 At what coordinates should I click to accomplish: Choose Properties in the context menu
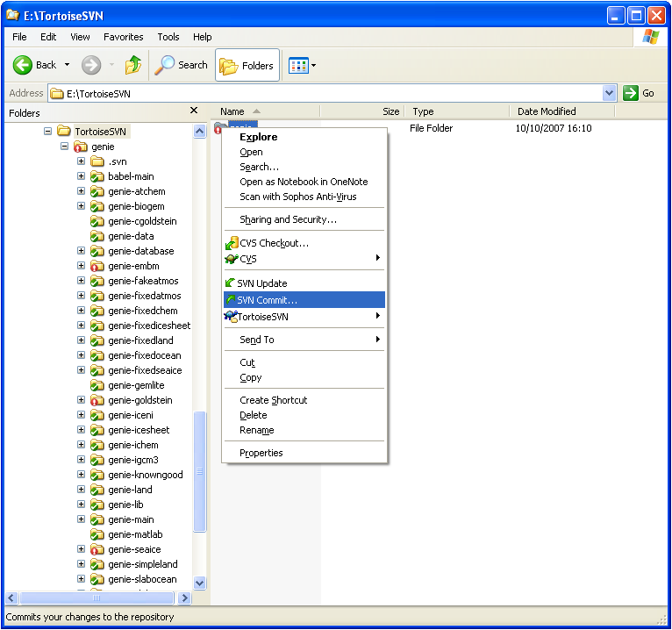[x=261, y=453]
